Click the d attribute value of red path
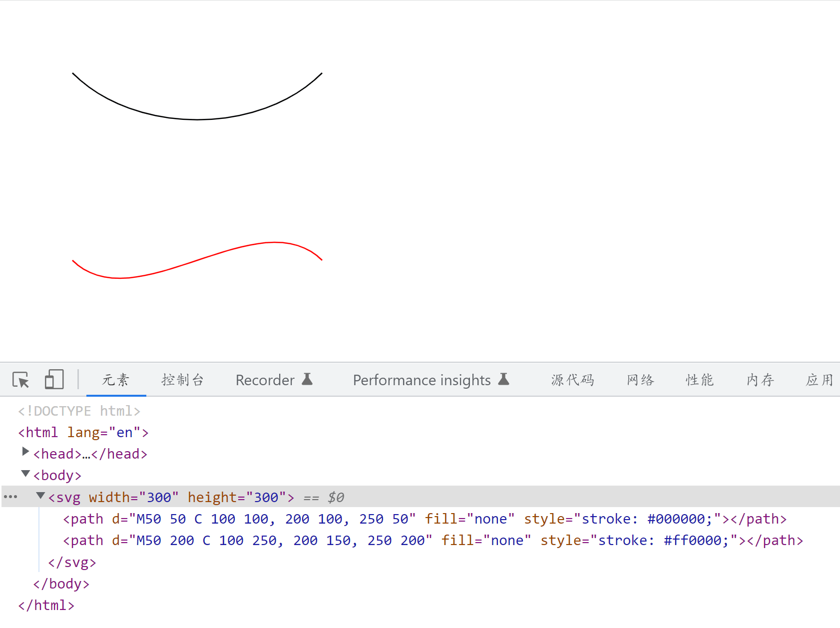 tap(281, 540)
